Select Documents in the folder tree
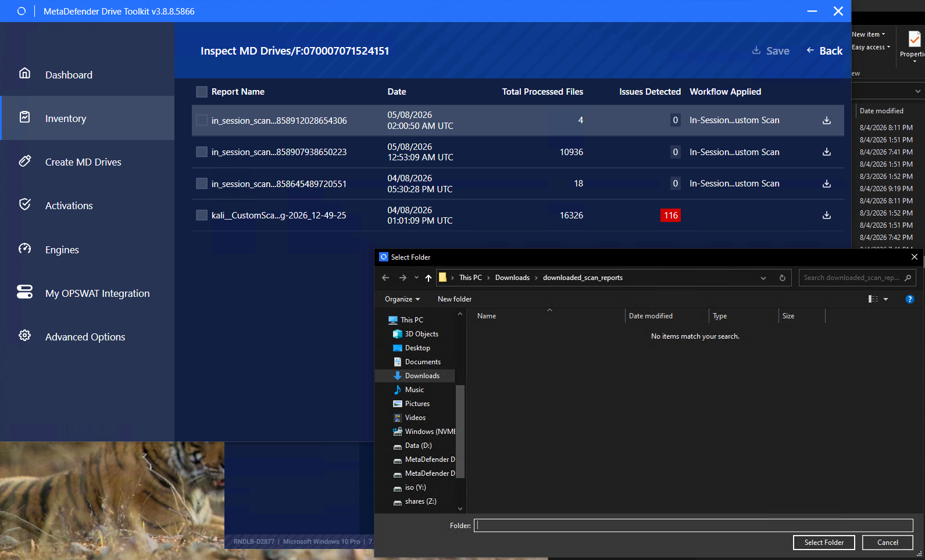Screen dimensions: 925x560 (x=423, y=362)
